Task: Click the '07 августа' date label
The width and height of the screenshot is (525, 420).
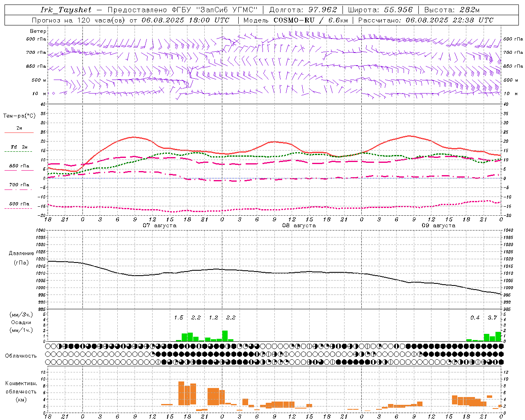Action: click(160, 226)
